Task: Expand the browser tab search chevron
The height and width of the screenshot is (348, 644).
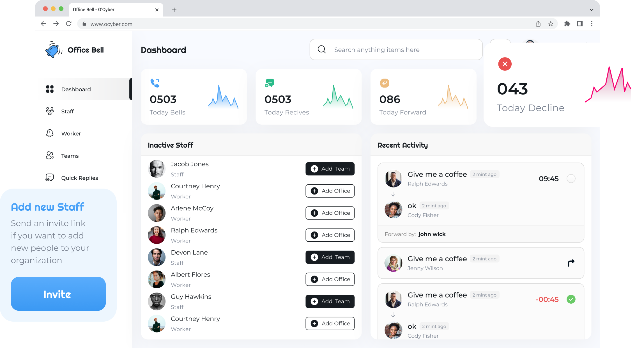Action: pyautogui.click(x=591, y=10)
